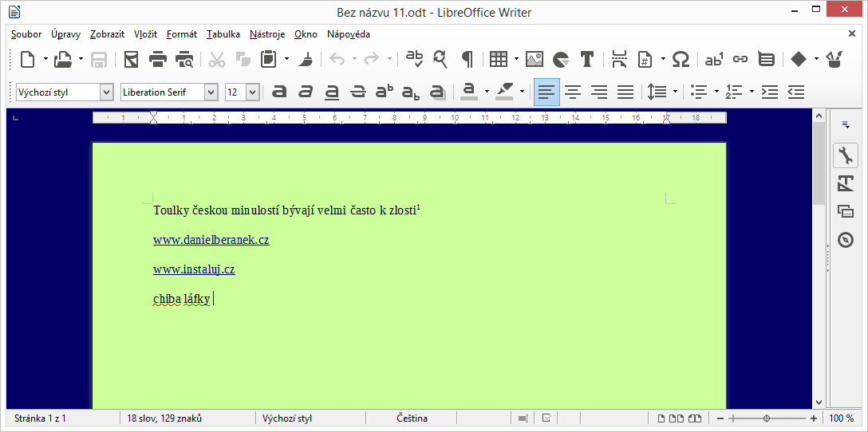This screenshot has width=868, height=432.
Task: Insert a footnote icon
Action: 714,59
